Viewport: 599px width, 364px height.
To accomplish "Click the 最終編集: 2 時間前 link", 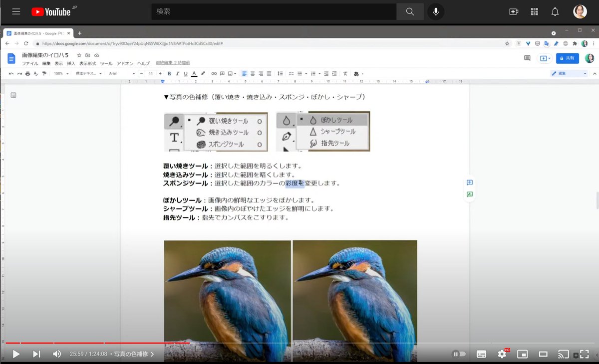I will pos(173,63).
